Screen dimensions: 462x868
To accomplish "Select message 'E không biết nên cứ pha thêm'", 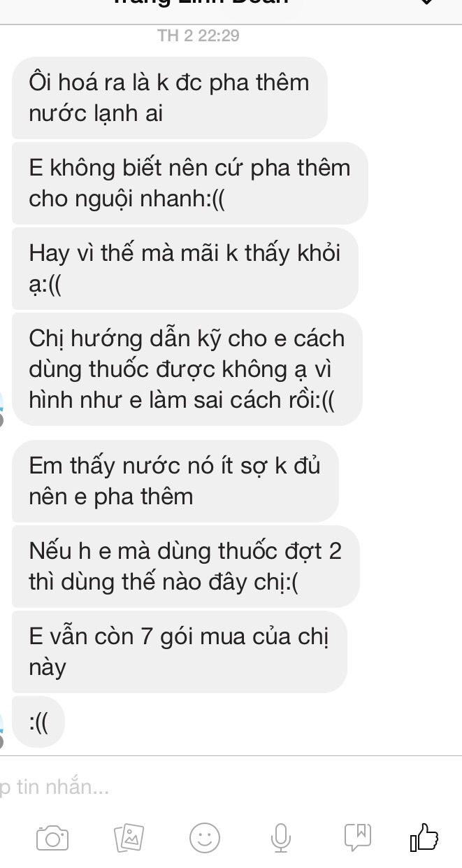I will (x=190, y=183).
